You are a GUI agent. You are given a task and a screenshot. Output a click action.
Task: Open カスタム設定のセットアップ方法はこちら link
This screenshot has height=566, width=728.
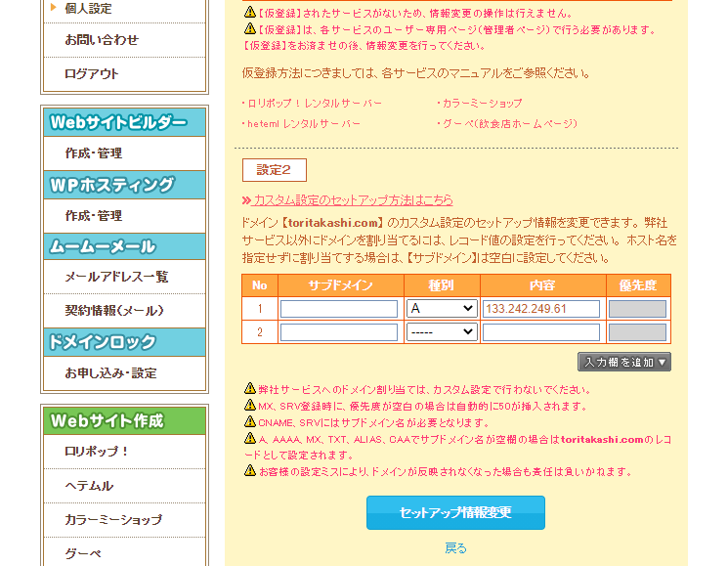tap(354, 200)
